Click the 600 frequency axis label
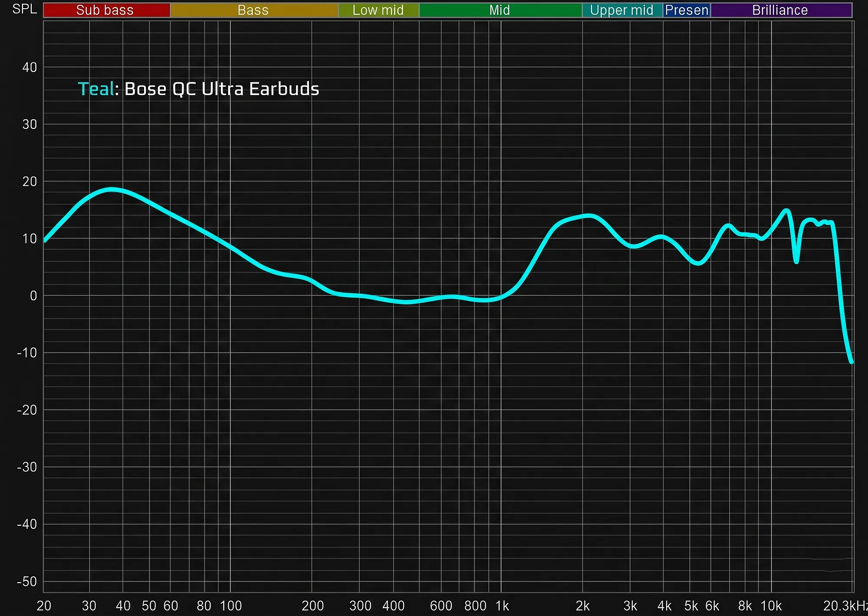Screen dimensions: 868x616 (x=441, y=606)
